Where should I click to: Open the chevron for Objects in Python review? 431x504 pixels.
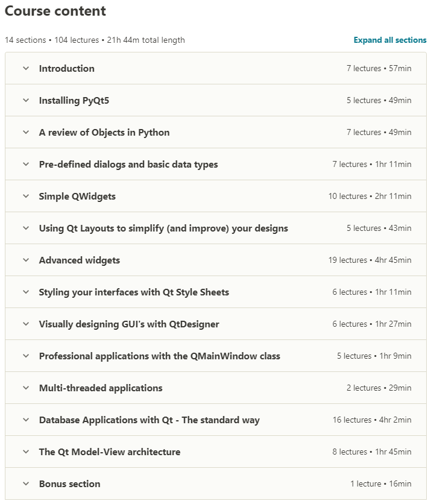(x=26, y=133)
